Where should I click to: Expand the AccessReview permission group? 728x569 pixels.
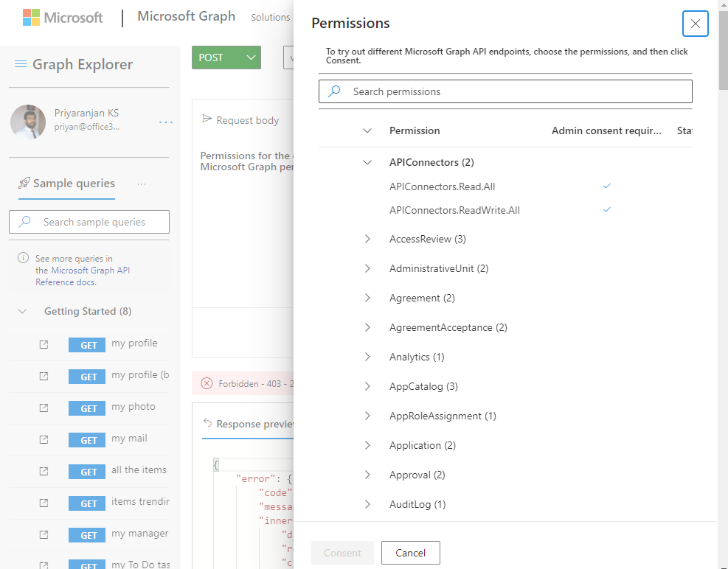(367, 239)
